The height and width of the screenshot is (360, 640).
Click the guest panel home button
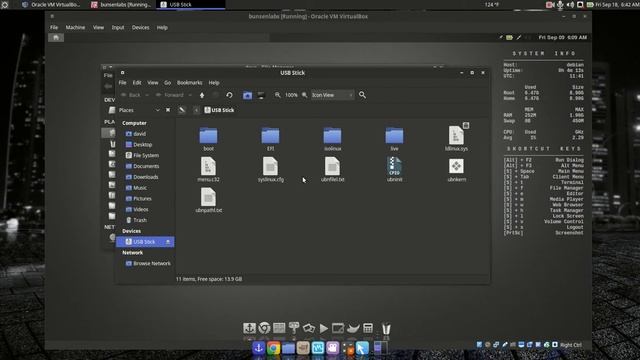(56, 38)
